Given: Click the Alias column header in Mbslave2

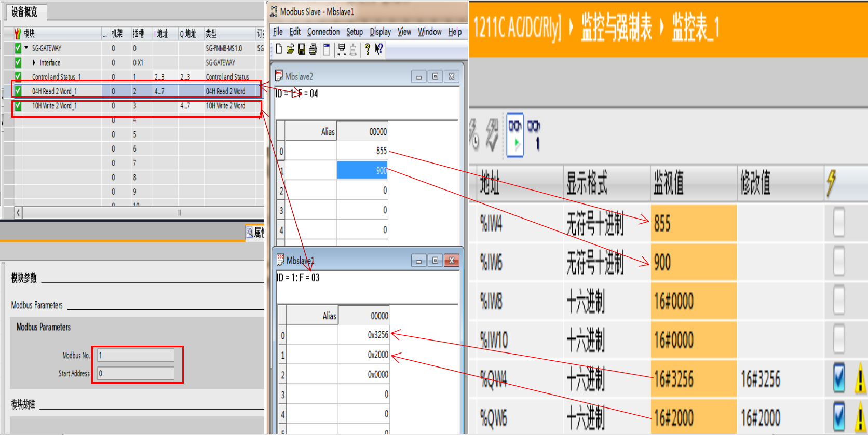Looking at the screenshot, I should pyautogui.click(x=310, y=131).
